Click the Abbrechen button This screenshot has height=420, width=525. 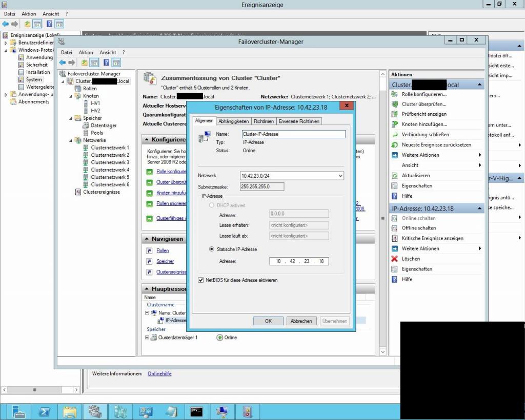point(301,321)
